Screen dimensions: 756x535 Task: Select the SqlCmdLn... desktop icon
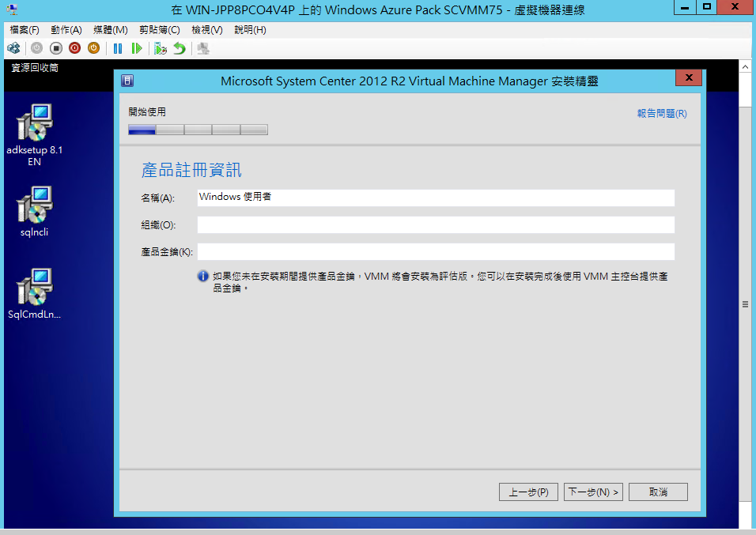coord(34,293)
